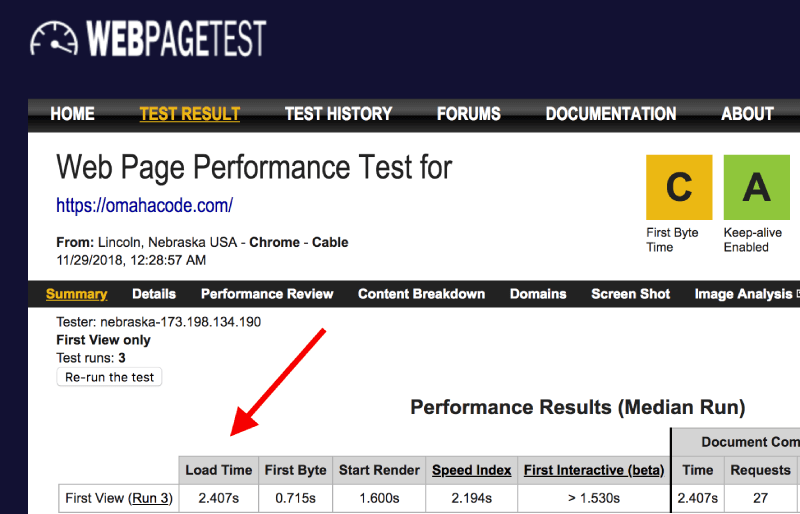This screenshot has height=514, width=800.
Task: Click the Start Render column header
Action: pos(379,470)
